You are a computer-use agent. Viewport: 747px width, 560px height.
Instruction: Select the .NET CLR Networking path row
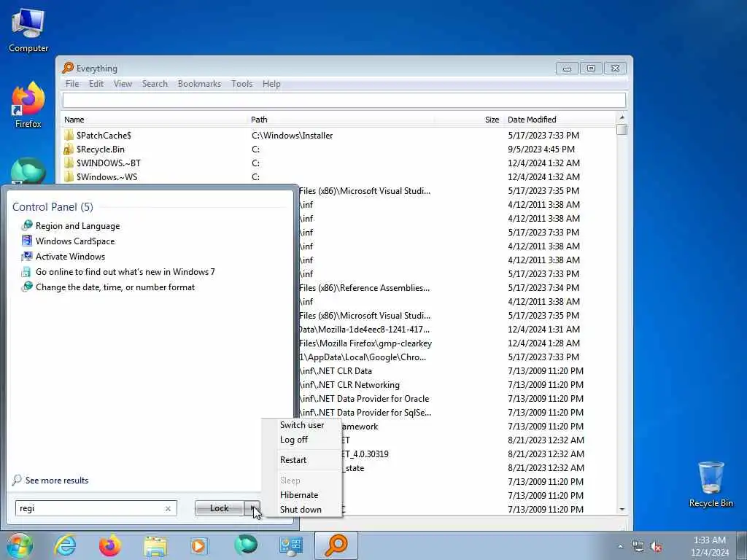(x=349, y=384)
